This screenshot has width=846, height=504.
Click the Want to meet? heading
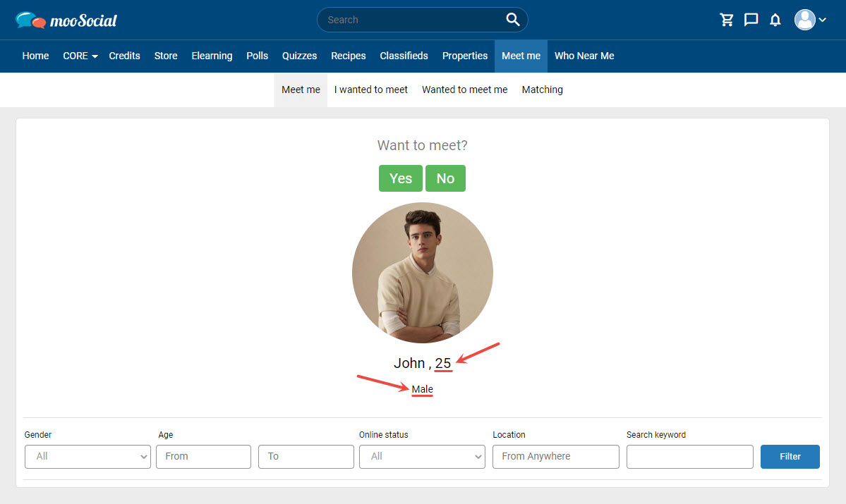pyautogui.click(x=423, y=145)
